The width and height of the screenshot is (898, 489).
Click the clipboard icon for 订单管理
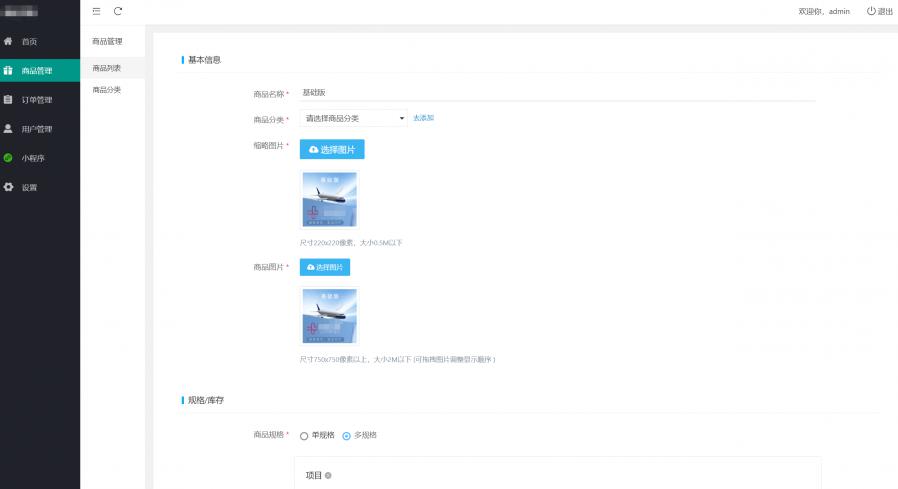[9, 99]
